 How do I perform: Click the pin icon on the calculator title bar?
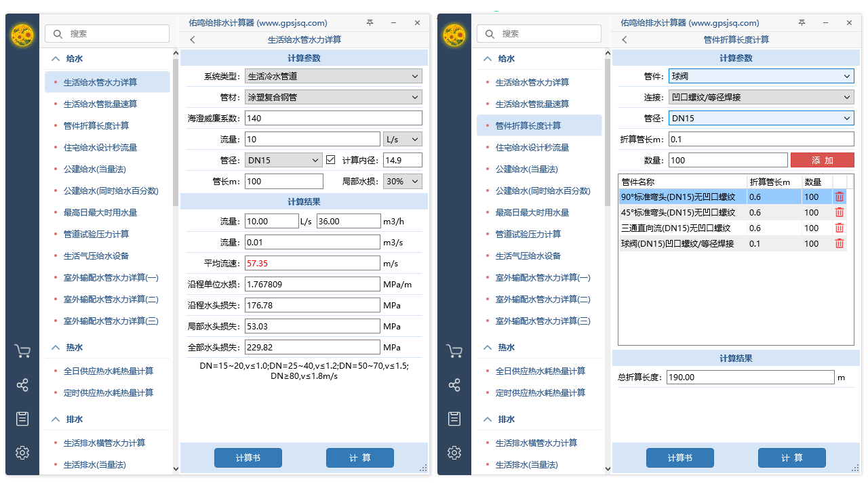point(370,22)
